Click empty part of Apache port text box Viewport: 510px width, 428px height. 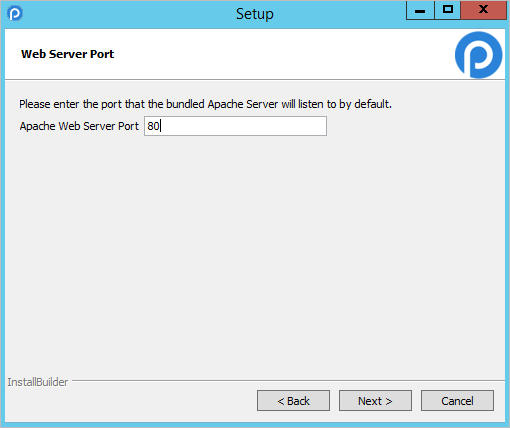tap(243, 126)
